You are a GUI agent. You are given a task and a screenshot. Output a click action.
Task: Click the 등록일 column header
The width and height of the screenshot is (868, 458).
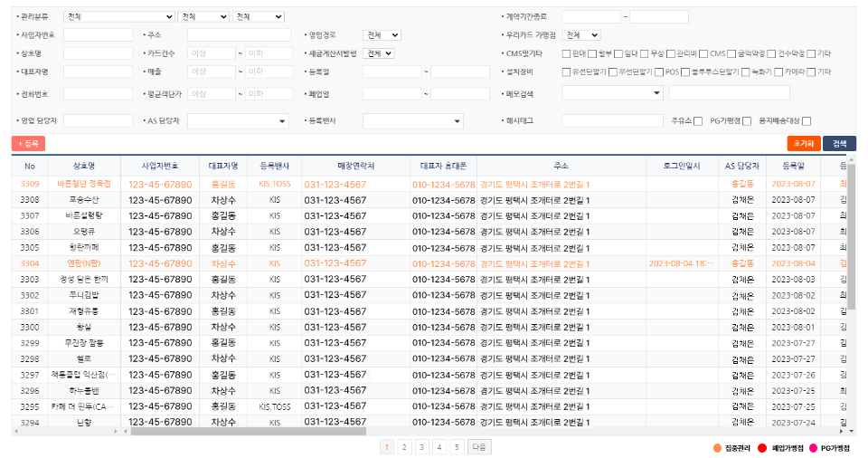793,166
